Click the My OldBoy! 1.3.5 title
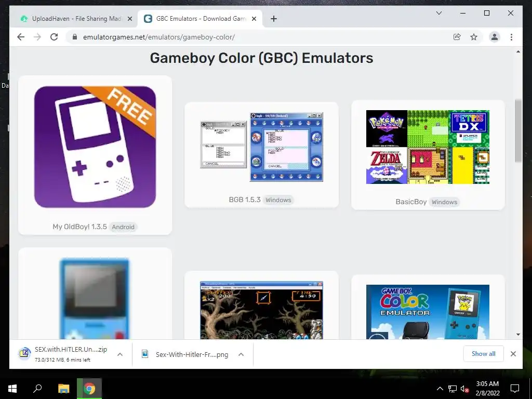532x399 pixels. pos(79,227)
